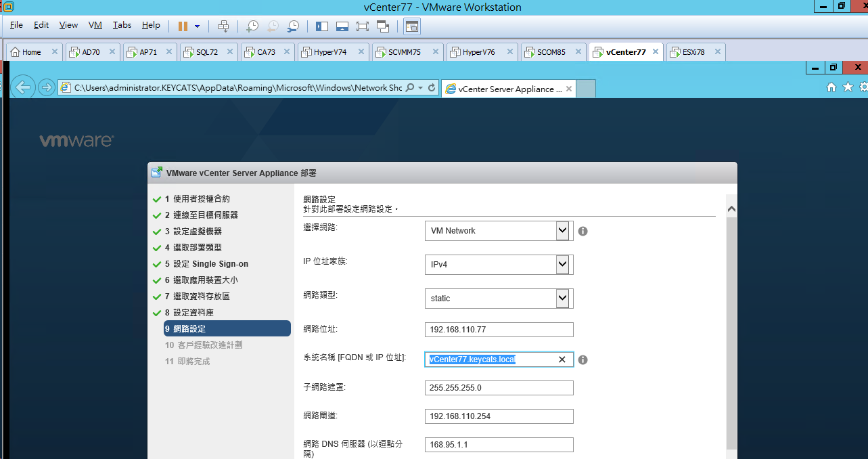This screenshot has height=459, width=868.
Task: Click the Send Ctrl+Alt+Del toolbar icon
Action: [223, 26]
